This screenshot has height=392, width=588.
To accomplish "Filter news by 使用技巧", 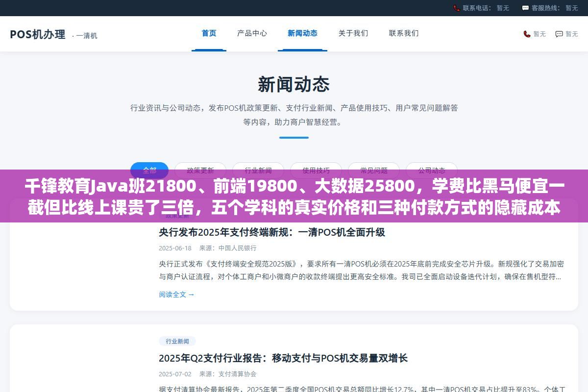I will [316, 171].
